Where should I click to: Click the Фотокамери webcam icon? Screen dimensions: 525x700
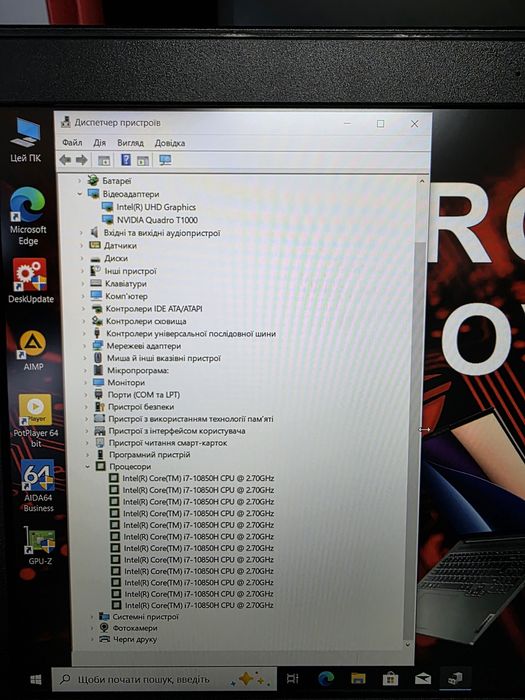coord(104,628)
